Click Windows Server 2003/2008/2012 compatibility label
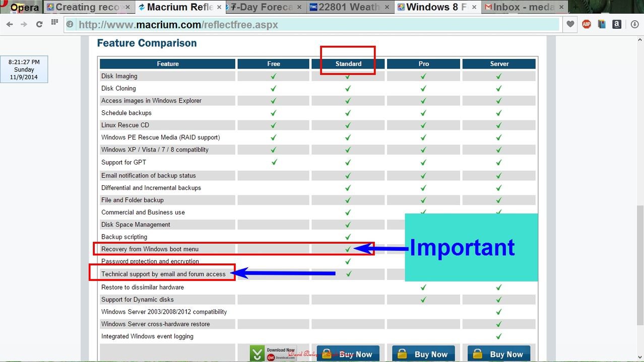Image resolution: width=644 pixels, height=362 pixels. point(164,312)
